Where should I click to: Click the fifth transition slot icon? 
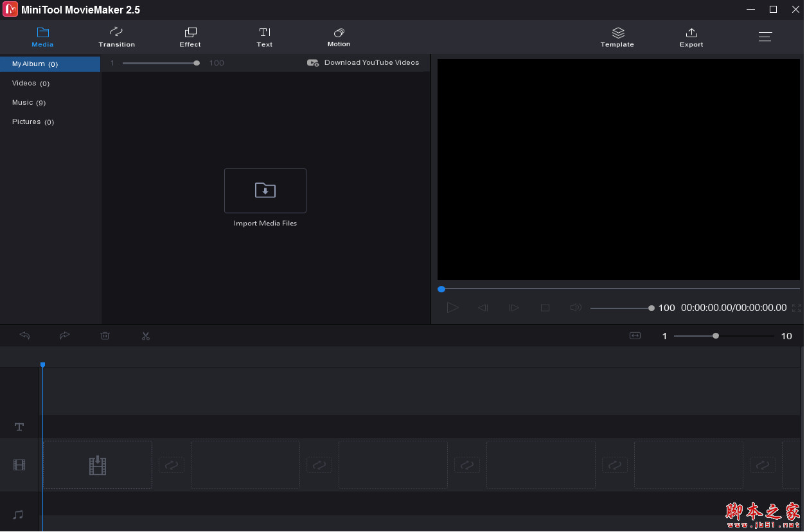763,465
